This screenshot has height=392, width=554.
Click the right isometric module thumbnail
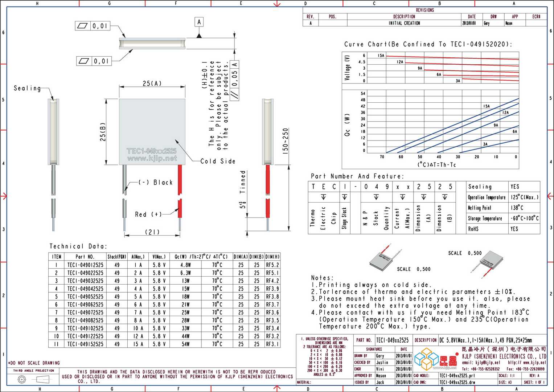(x=487, y=264)
